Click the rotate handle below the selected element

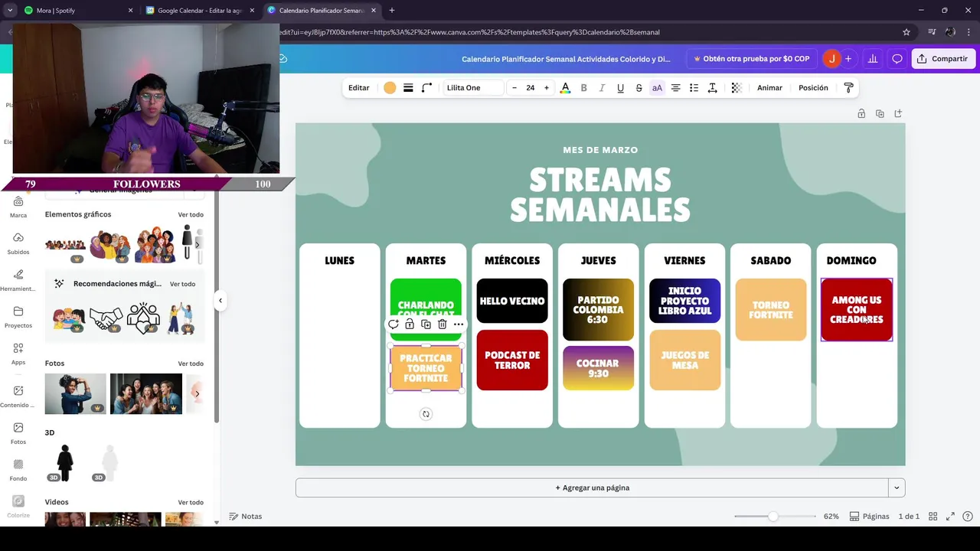tap(426, 414)
